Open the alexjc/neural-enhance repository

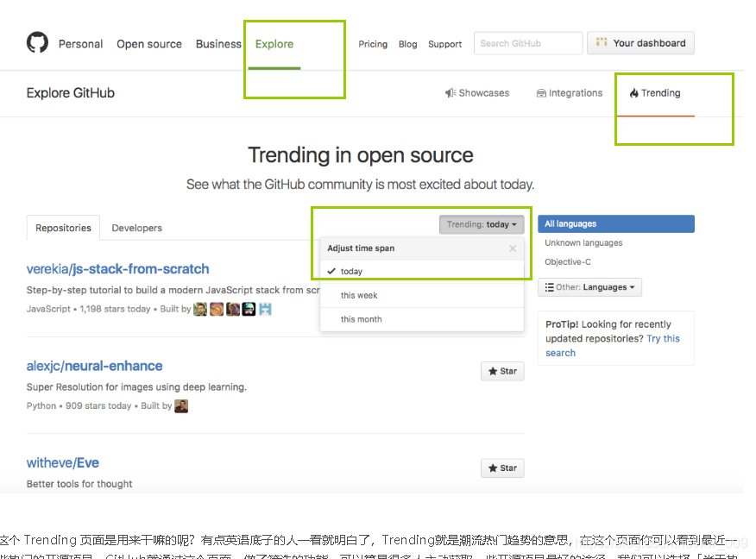pyautogui.click(x=95, y=366)
